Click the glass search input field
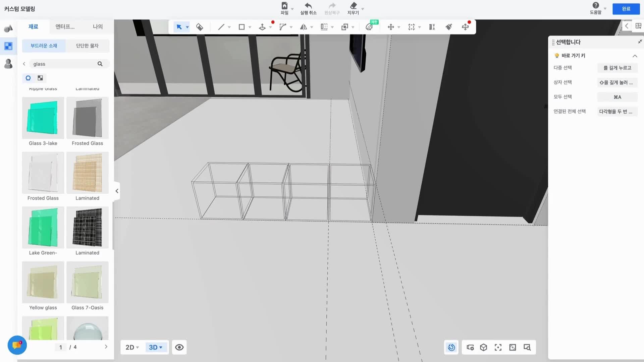 pyautogui.click(x=64, y=64)
